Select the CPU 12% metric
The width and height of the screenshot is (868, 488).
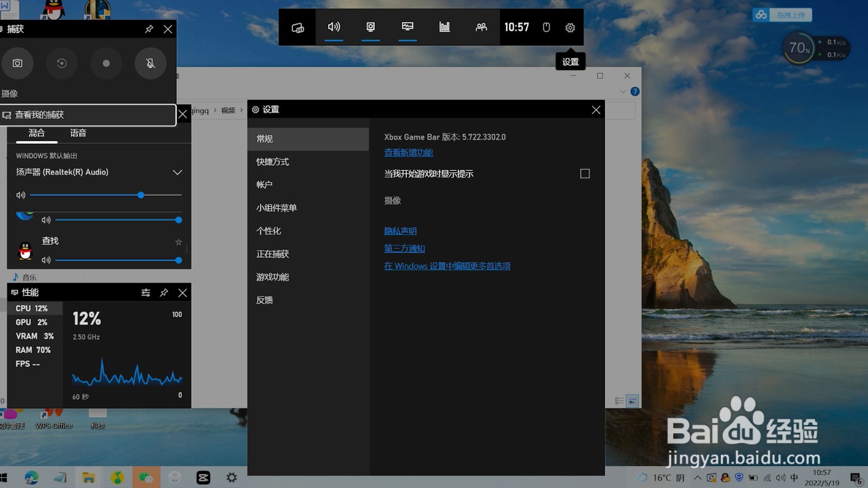(35, 309)
